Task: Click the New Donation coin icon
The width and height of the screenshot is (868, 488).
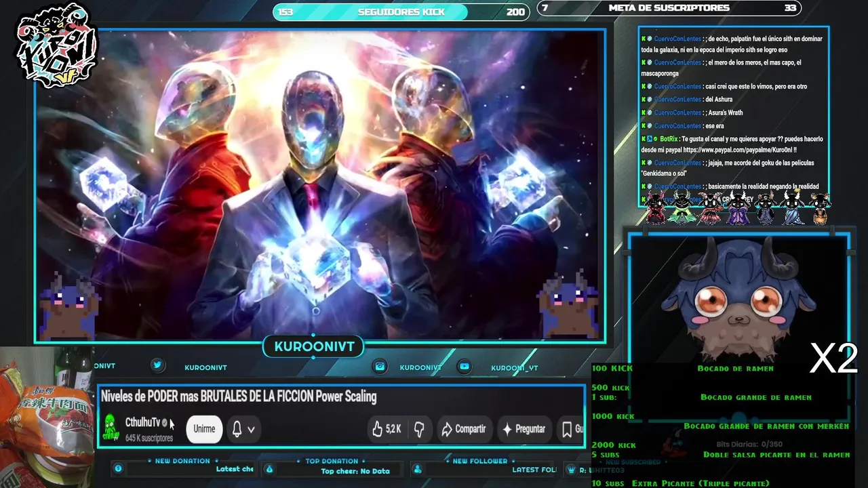Action: (x=118, y=468)
